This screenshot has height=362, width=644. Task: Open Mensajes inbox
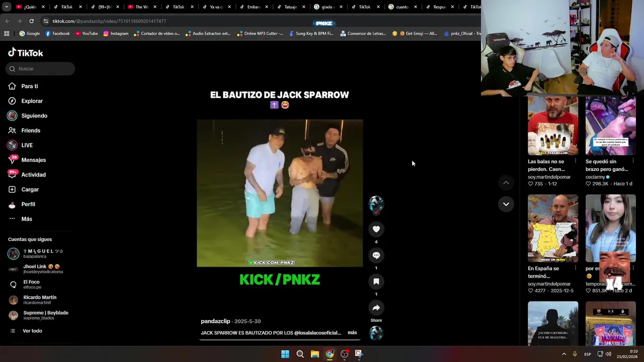[33, 160]
